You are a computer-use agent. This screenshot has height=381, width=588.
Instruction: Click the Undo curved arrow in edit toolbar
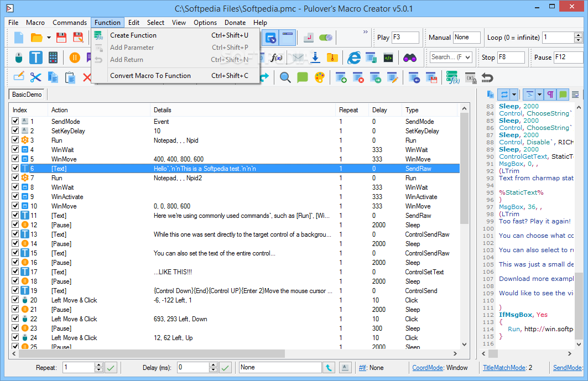[x=487, y=77]
